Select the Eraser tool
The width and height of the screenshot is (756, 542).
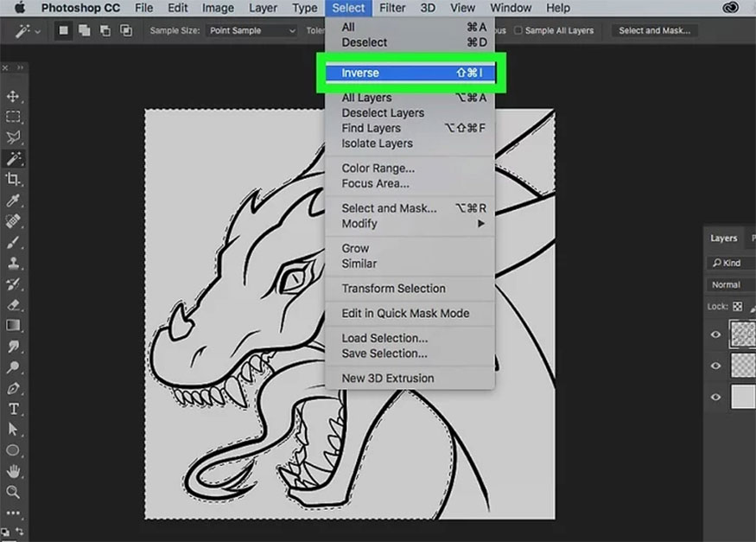pyautogui.click(x=13, y=304)
